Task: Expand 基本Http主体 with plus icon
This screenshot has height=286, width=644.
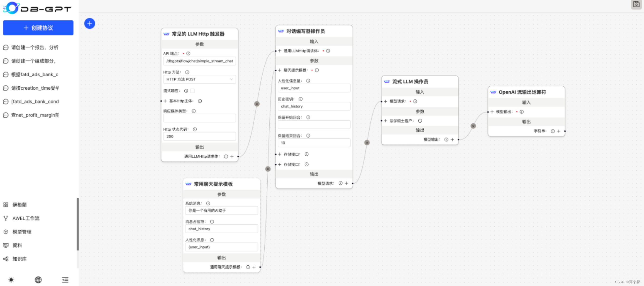Action: [165, 101]
